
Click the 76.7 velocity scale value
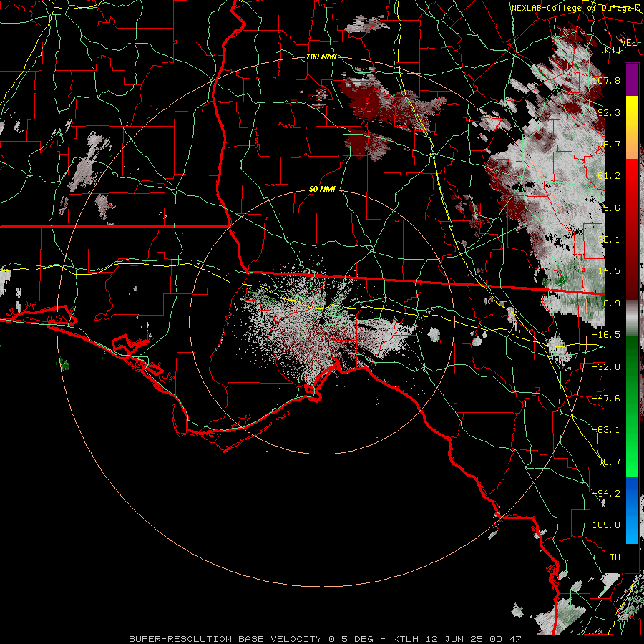click(609, 144)
